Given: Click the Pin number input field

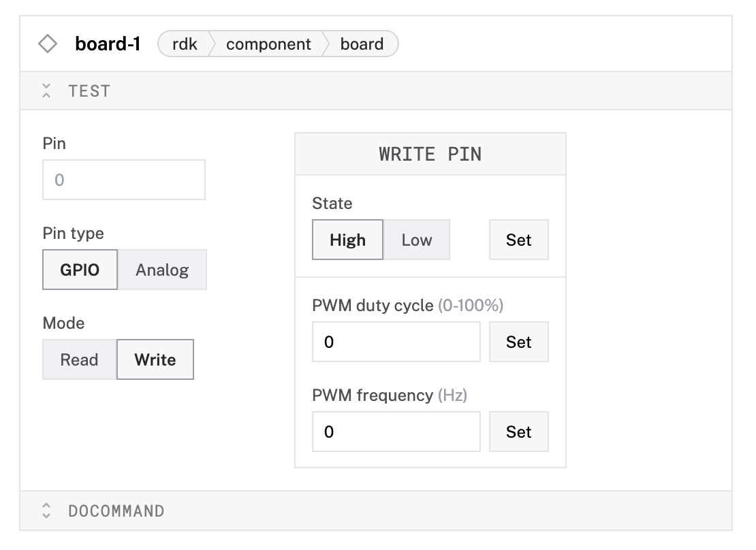Looking at the screenshot, I should (x=124, y=180).
